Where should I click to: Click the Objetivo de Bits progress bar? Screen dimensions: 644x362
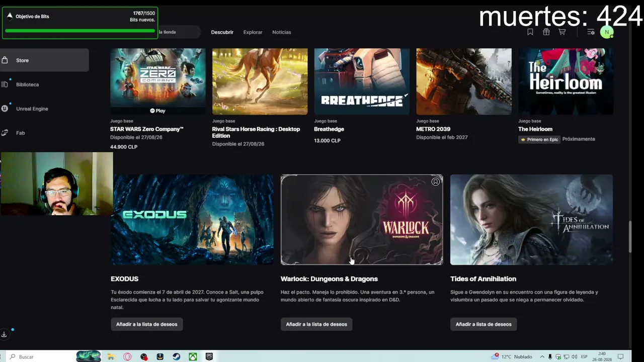click(x=80, y=31)
